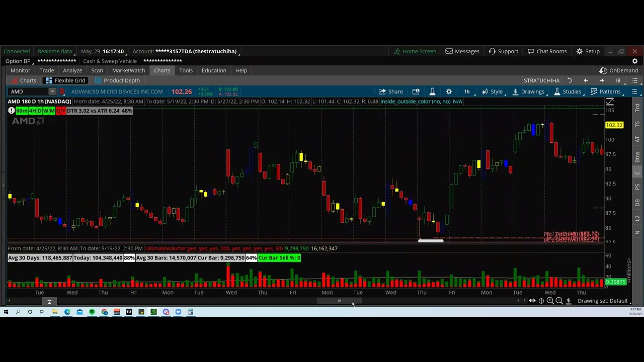Viewport: 644px width, 362px height.
Task: Switch to the Monitor tab
Action: (21, 70)
